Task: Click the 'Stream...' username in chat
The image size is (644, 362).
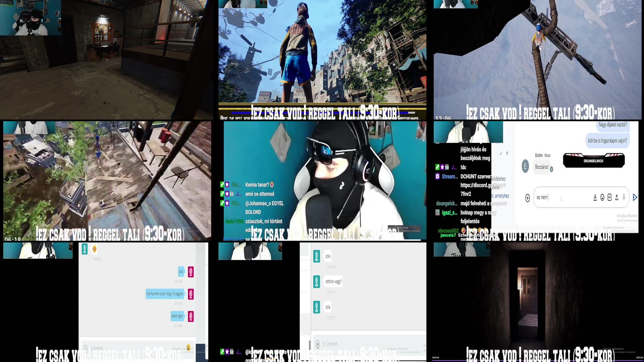Action: [x=450, y=176]
